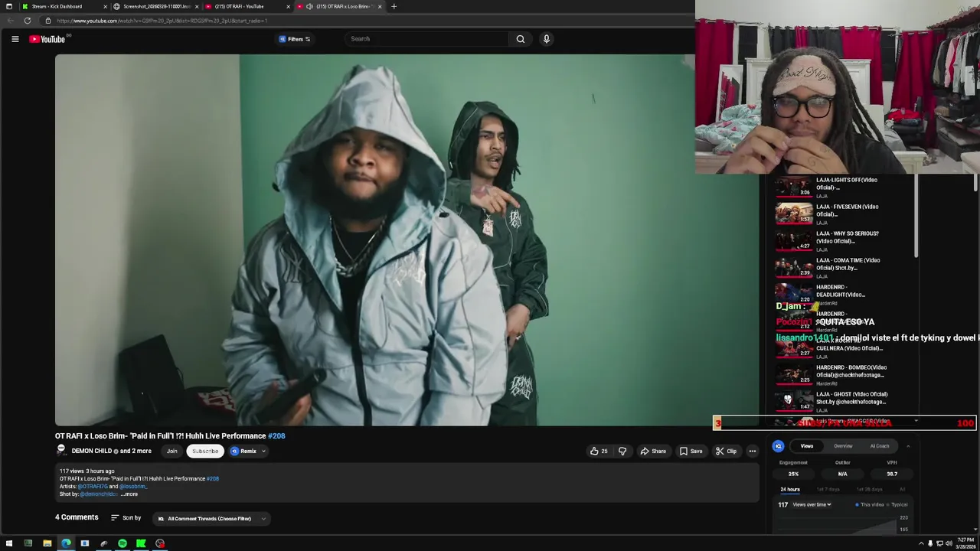Open All Comment Threads filter dropdown
This screenshot has height=551, width=980.
(211, 519)
